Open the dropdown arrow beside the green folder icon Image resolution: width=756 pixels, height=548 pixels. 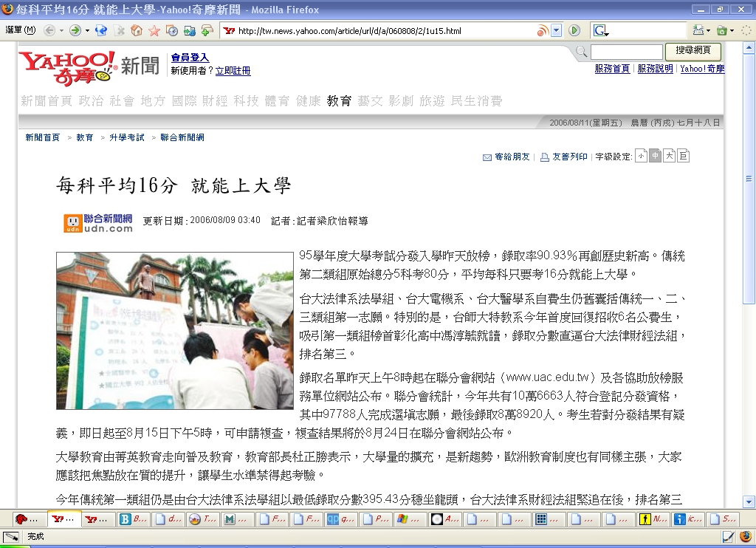point(732,31)
